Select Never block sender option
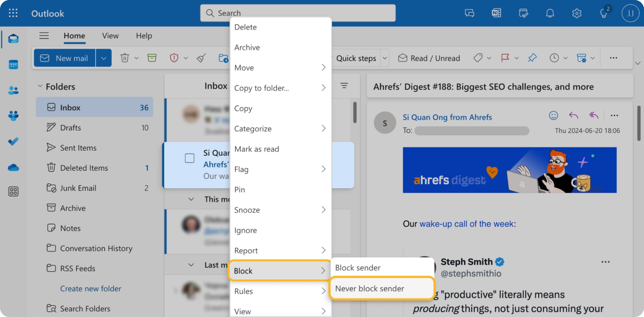The image size is (644, 317). point(370,289)
